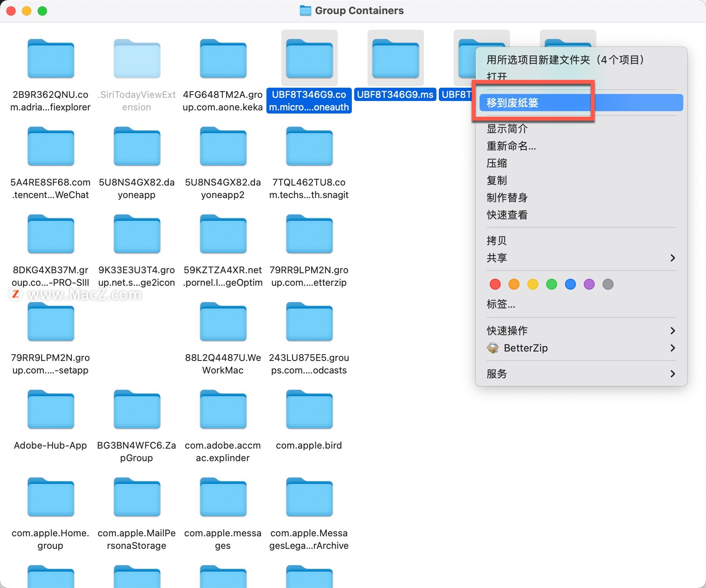
Task: Select the 4FG648TM2A.group.com.aone.keka folder icon
Action: tap(223, 58)
